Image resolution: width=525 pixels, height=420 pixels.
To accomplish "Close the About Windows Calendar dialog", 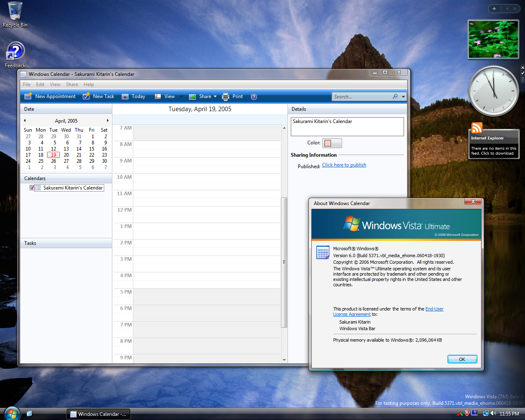I will 473,201.
